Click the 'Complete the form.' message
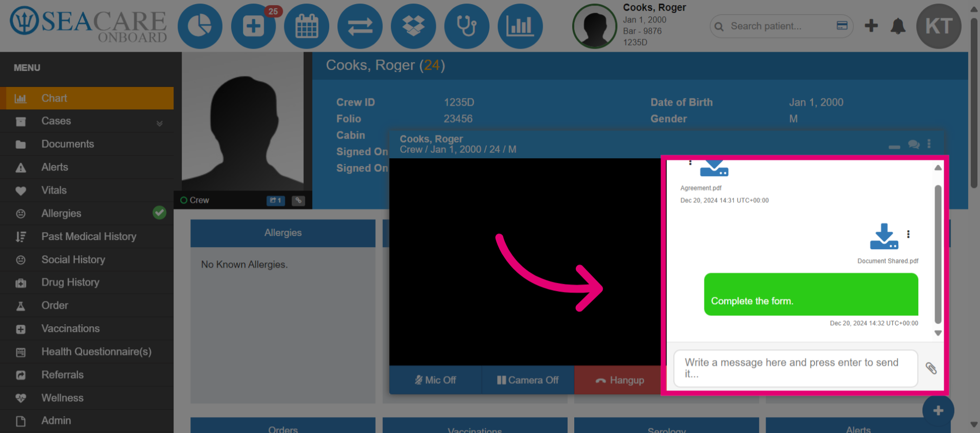 pyautogui.click(x=811, y=294)
